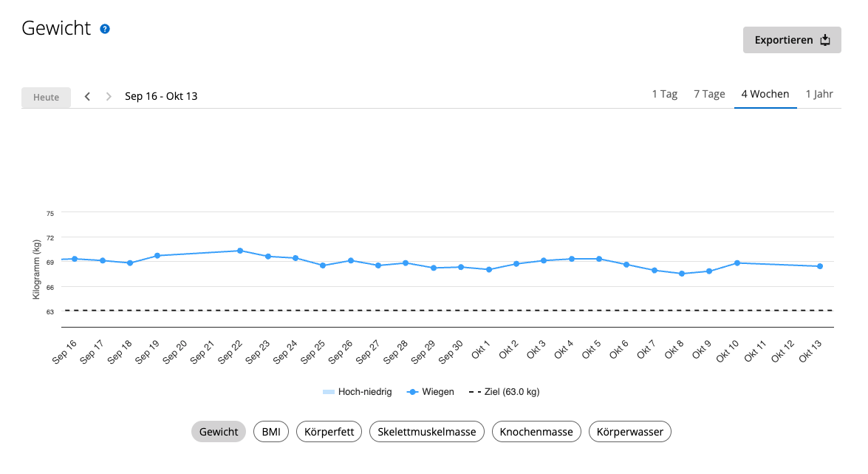This screenshot has width=868, height=474.
Task: Toggle Ziel (63.0 kg) legend line
Action: pos(504,392)
